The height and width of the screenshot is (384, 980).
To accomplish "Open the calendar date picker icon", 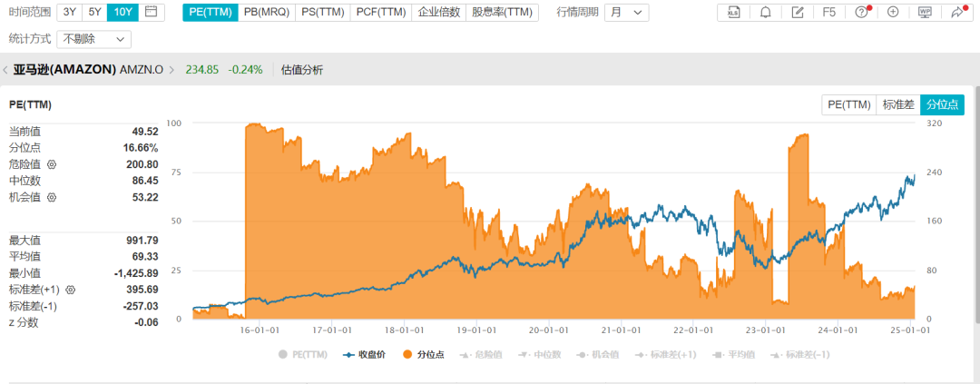I will pos(151,13).
